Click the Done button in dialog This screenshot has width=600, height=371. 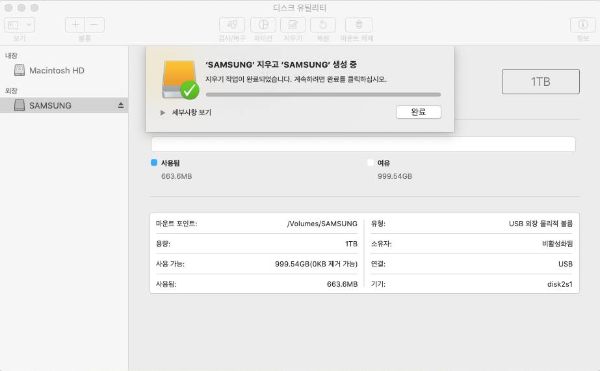418,112
